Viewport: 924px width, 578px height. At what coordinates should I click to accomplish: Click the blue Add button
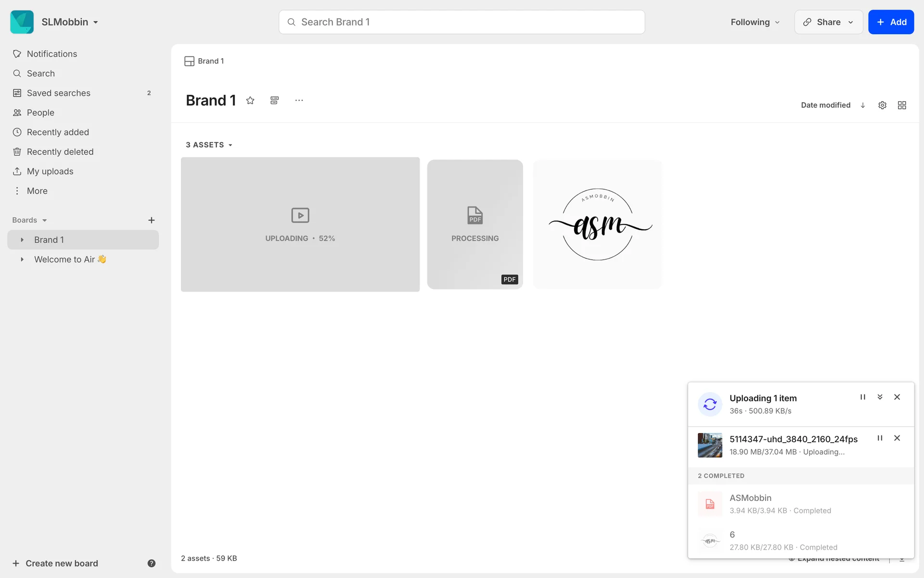(x=891, y=22)
